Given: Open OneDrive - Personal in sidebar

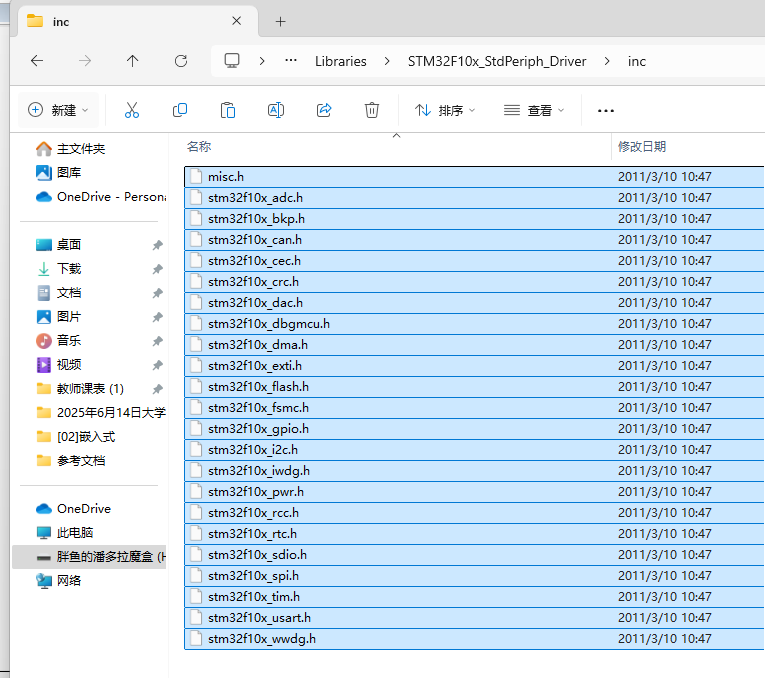Looking at the screenshot, I should (101, 197).
